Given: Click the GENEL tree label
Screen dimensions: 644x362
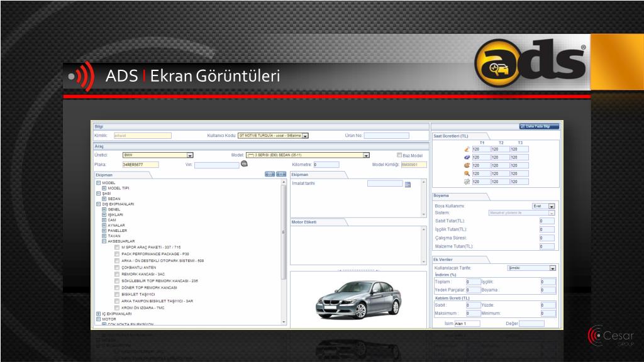Looking at the screenshot, I should [x=114, y=209].
